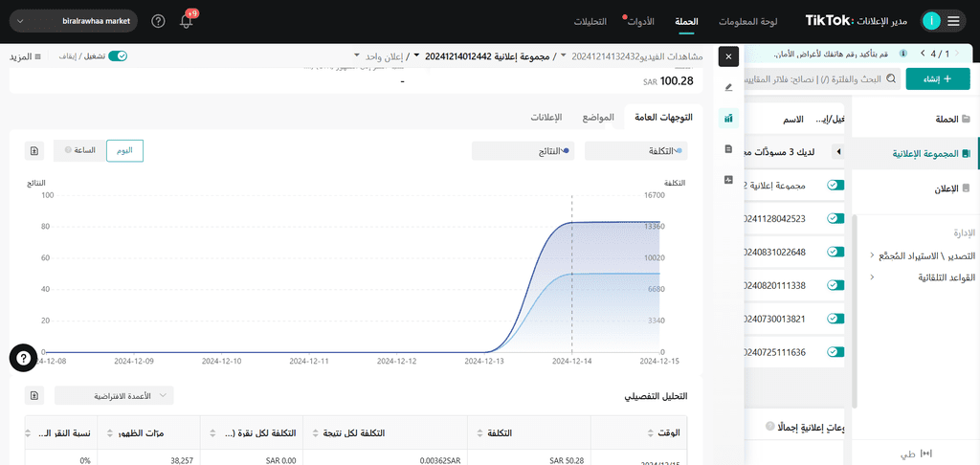Open the التكلفة metric selector
The width and height of the screenshot is (980, 465).
636,150
